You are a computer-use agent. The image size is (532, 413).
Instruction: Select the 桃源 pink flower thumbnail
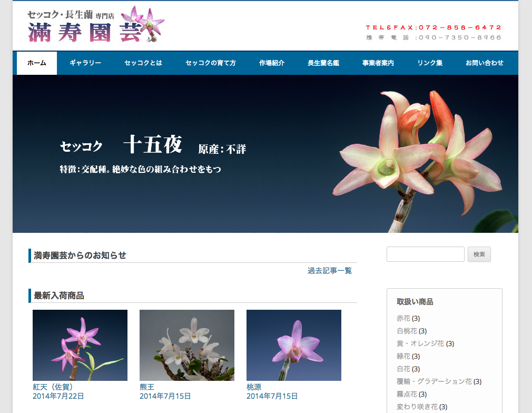click(294, 345)
